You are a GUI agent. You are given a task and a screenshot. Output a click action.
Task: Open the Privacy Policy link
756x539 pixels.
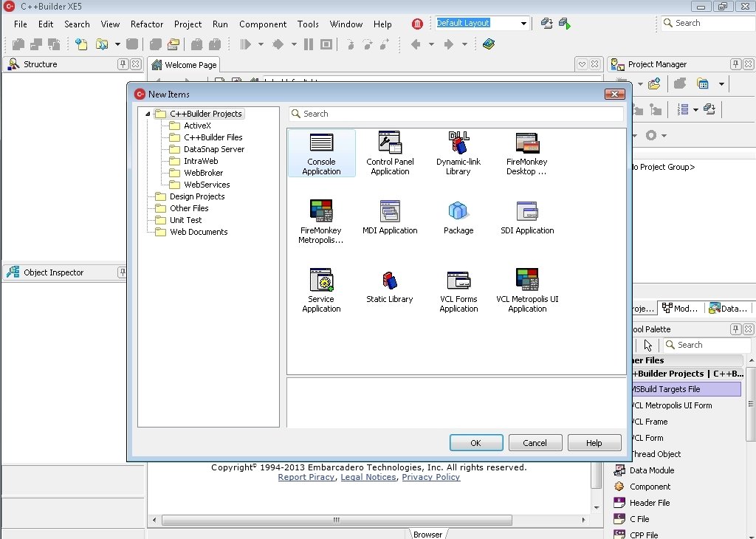pyautogui.click(x=431, y=477)
